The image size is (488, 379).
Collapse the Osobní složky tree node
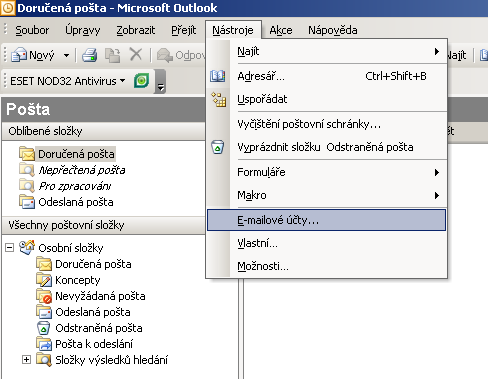(10, 248)
